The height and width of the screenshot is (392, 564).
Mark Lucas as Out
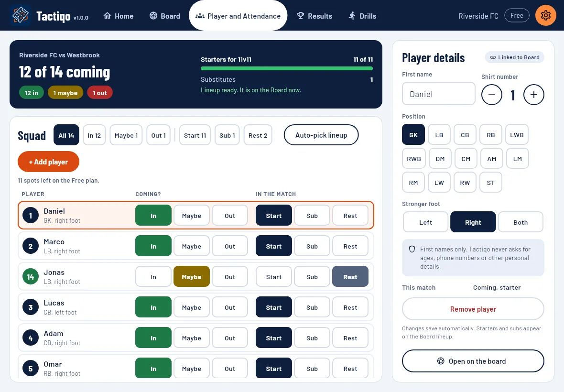click(x=230, y=307)
